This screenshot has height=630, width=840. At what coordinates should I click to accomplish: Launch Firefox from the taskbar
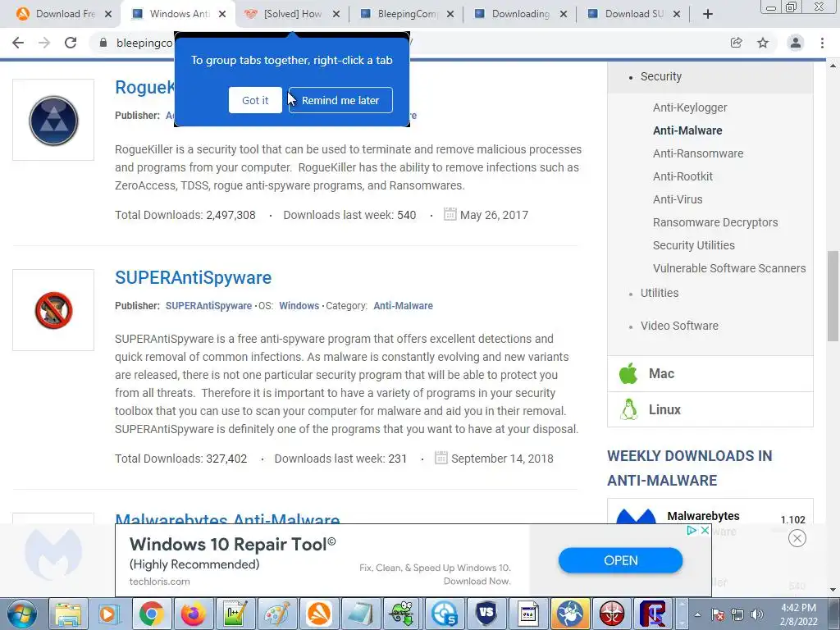(x=194, y=614)
